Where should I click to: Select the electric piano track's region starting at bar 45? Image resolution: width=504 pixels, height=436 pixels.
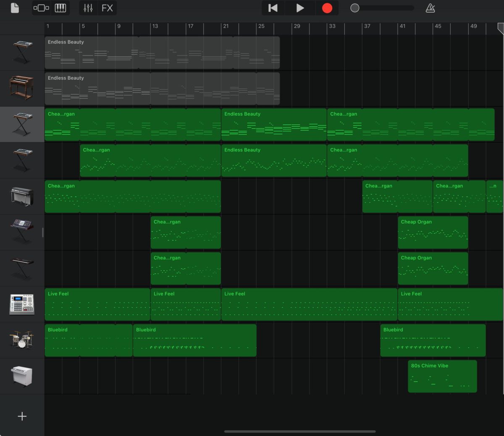[459, 197]
